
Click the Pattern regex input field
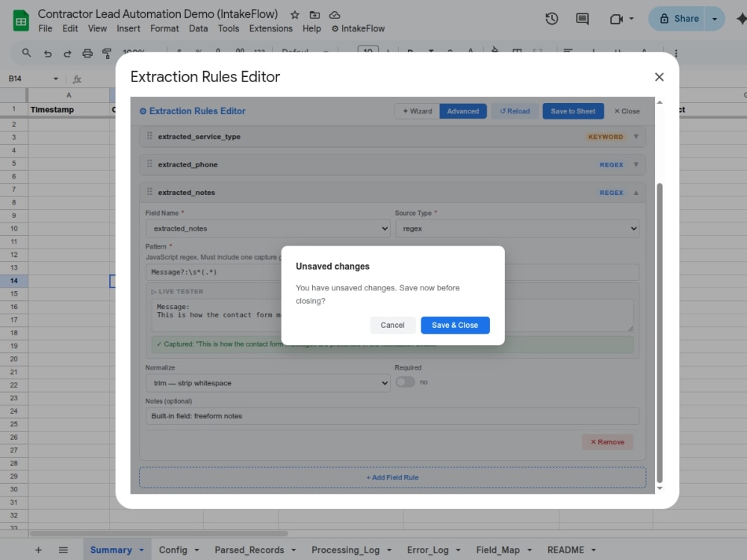tap(392, 272)
